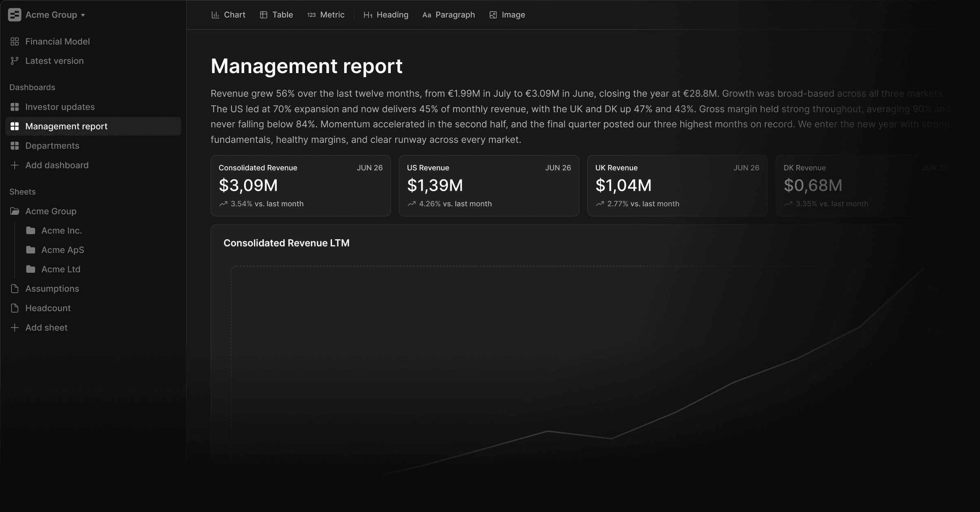Click Add sheet label
980x512 pixels.
point(47,327)
